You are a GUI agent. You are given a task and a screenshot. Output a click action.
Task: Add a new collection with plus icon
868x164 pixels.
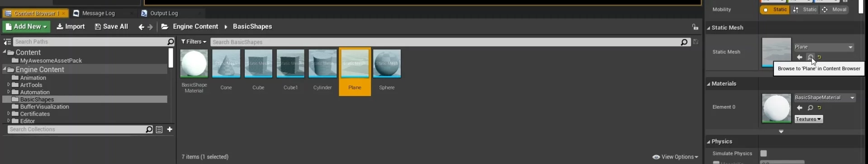(170, 130)
